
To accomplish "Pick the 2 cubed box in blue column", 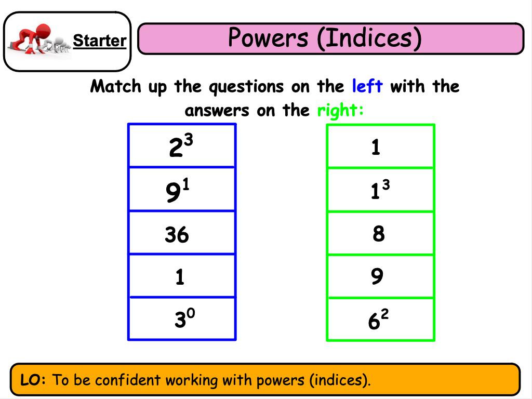I will point(182,146).
